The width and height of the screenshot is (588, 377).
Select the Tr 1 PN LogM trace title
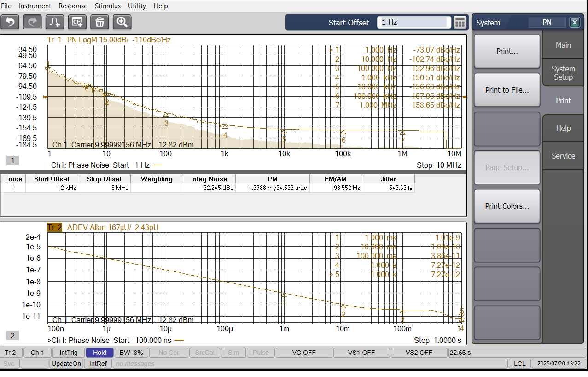pos(109,40)
